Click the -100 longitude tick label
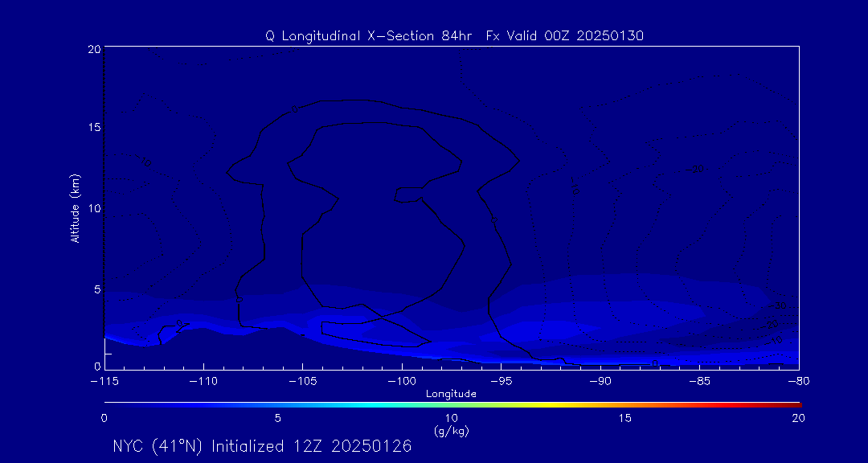This screenshot has height=463, width=868. (402, 382)
